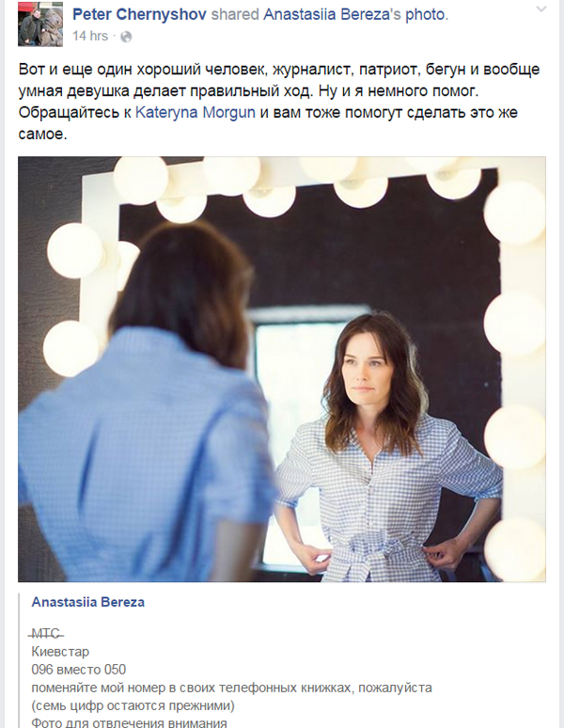
Task: Click the globe public privacy icon
Action: [x=126, y=37]
